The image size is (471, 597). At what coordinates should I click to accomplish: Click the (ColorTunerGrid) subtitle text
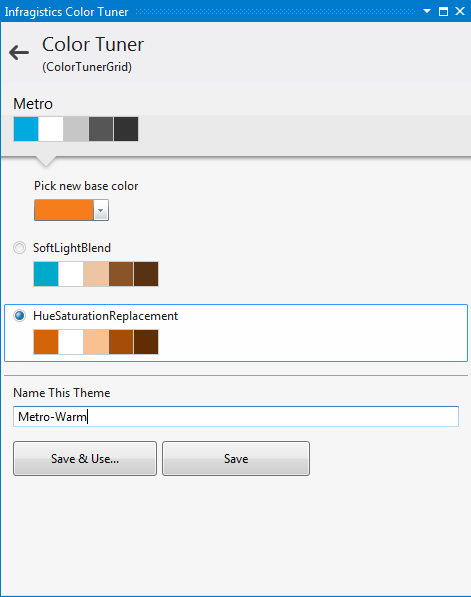pyautogui.click(x=87, y=67)
